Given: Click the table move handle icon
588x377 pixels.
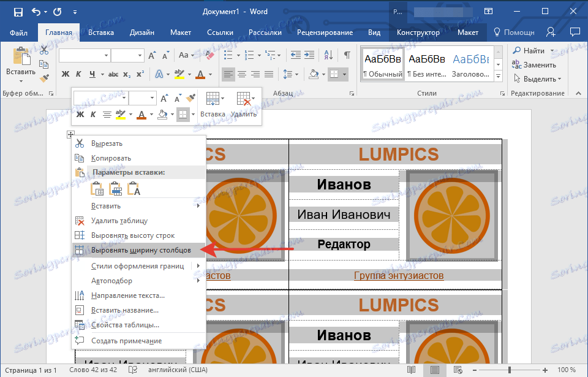Looking at the screenshot, I should tap(71, 135).
